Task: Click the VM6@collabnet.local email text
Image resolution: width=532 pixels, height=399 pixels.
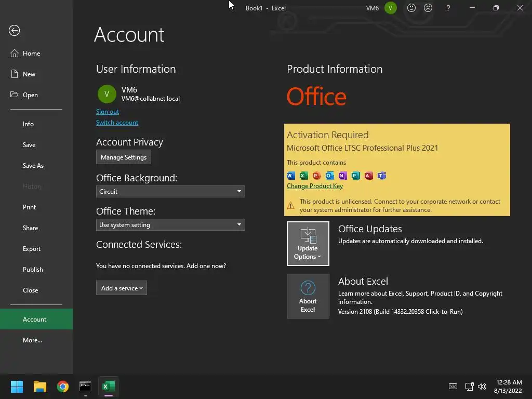Action: pyautogui.click(x=151, y=99)
